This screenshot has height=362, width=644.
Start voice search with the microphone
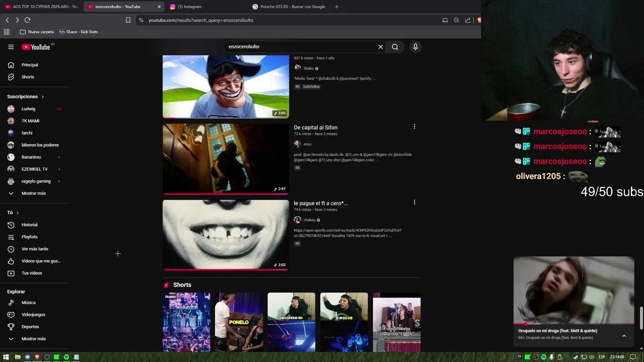click(415, 47)
